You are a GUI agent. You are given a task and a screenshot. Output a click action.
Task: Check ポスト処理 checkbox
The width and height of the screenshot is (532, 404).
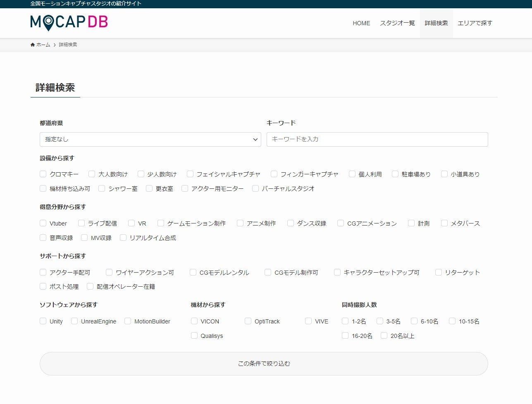pyautogui.click(x=43, y=286)
